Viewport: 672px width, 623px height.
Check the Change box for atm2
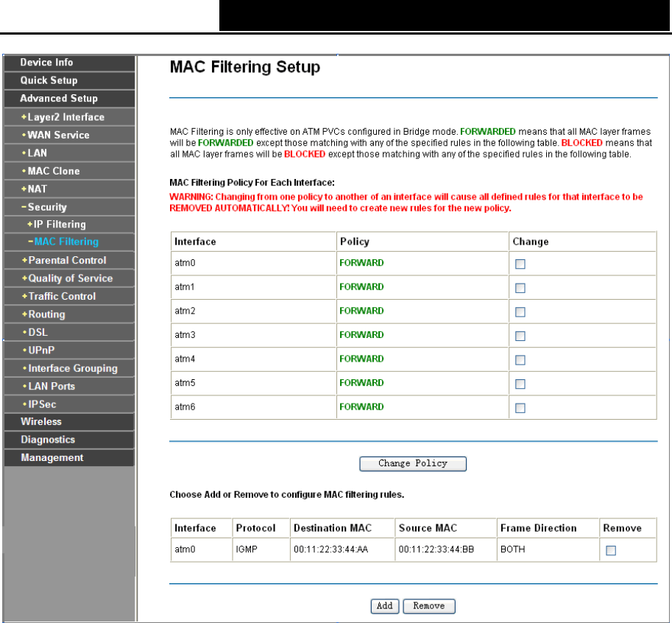(x=520, y=311)
